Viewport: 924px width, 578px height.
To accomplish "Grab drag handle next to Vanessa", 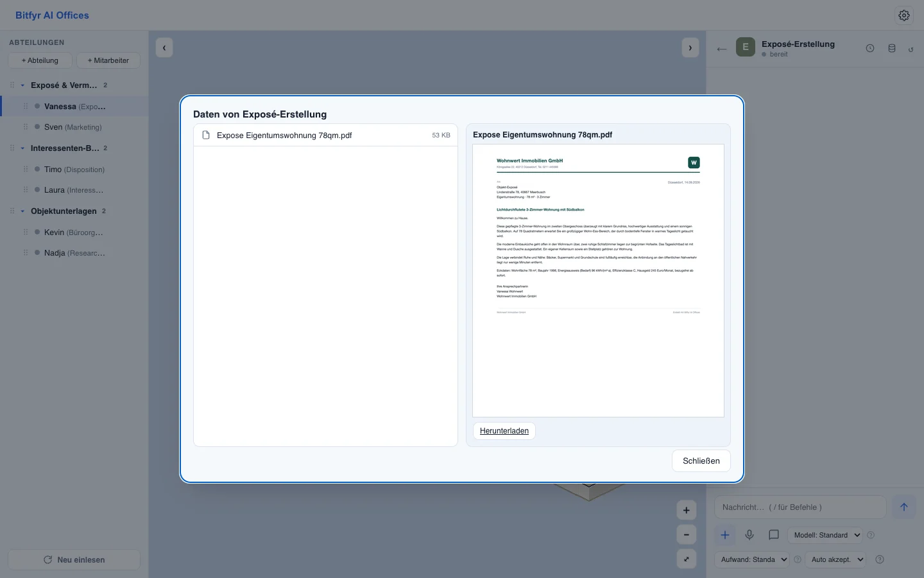I will 26,107.
